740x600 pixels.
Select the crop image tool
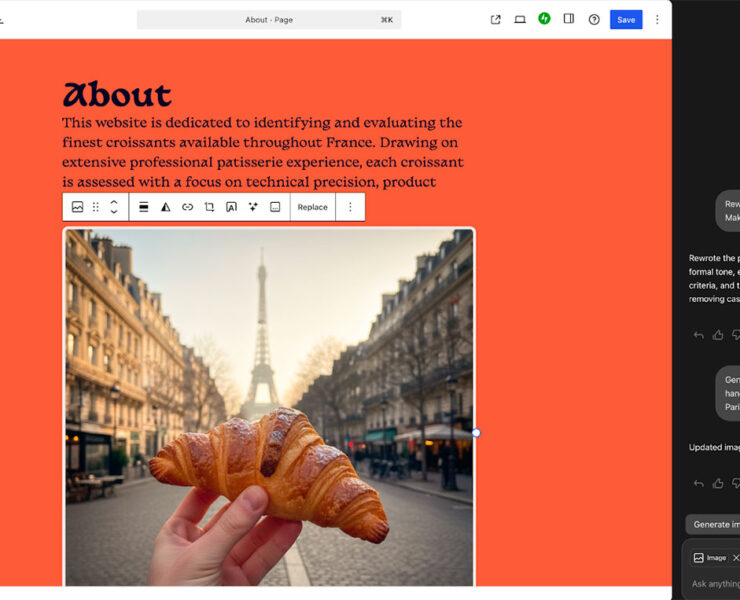tap(209, 207)
